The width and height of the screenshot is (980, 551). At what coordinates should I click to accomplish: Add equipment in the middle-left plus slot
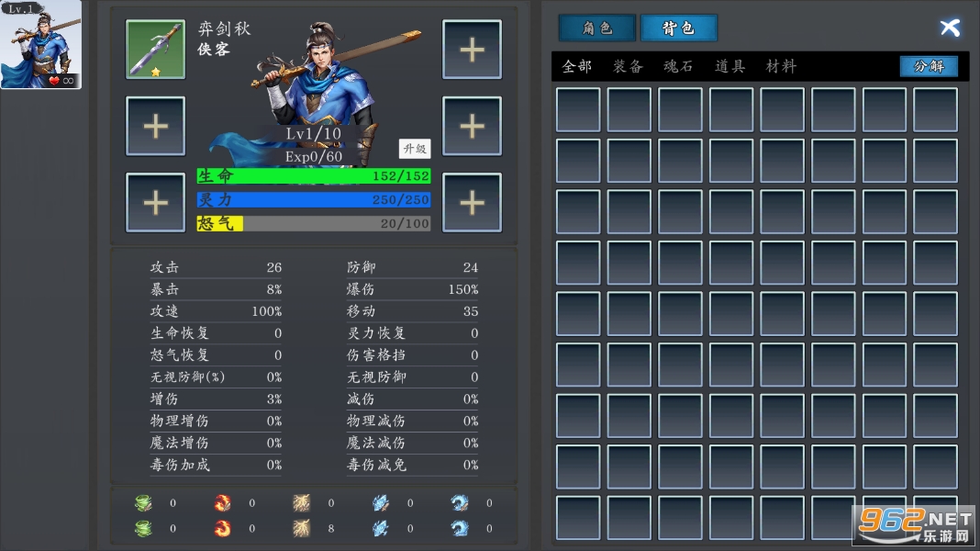(x=156, y=127)
